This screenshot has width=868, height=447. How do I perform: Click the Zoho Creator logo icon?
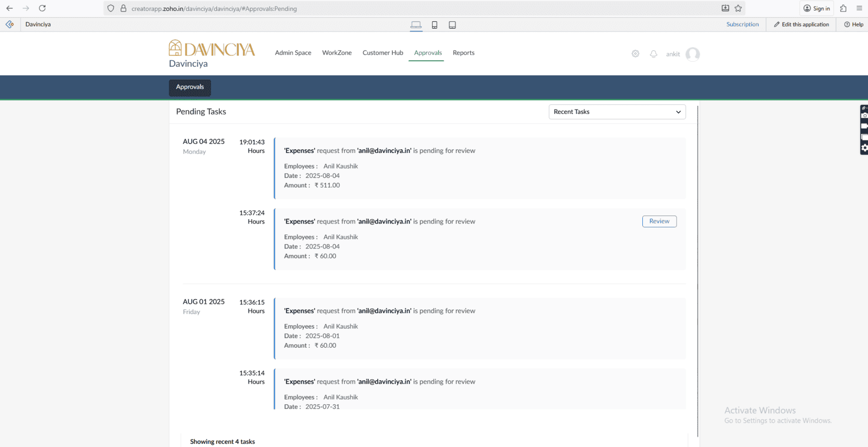(x=10, y=24)
